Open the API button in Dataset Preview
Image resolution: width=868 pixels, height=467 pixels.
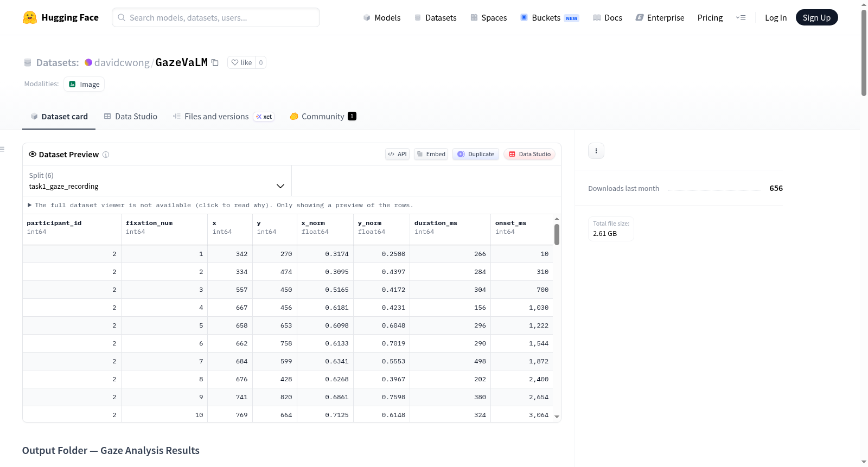(397, 154)
